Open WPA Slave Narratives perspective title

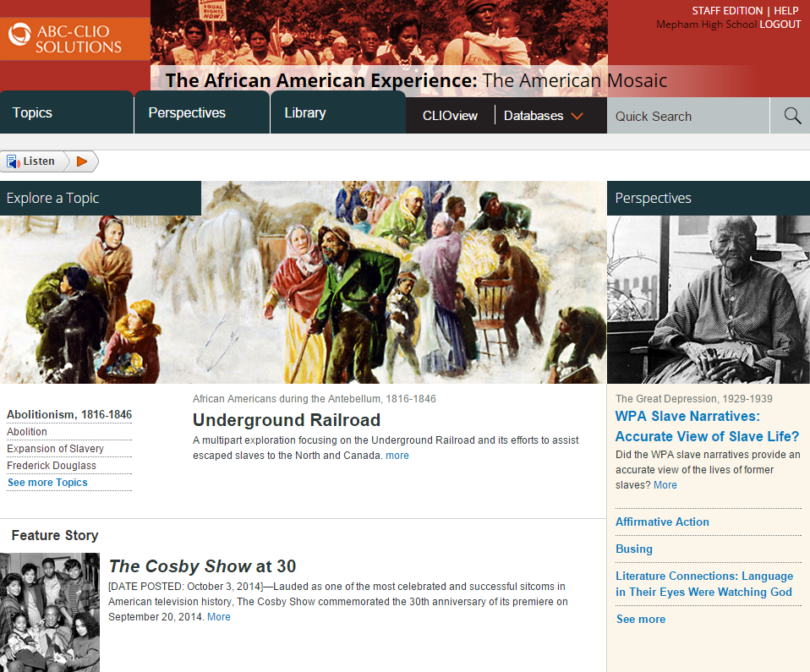click(x=707, y=426)
